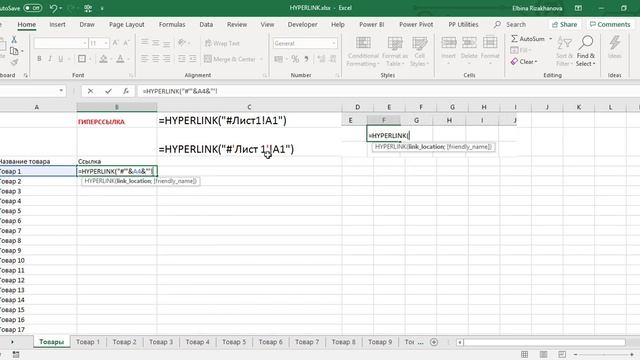The image size is (640, 360).
Task: Switch to sheet tab Товар 9
Action: point(380,342)
